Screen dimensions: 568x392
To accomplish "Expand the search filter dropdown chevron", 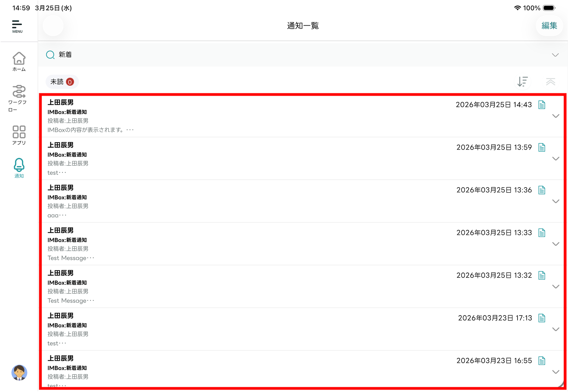I will pyautogui.click(x=555, y=55).
